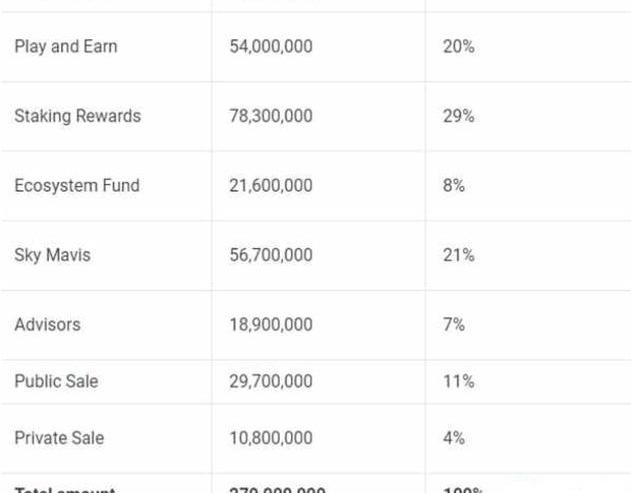The image size is (640, 493).
Task: Select the 21% percentage cell
Action: click(x=458, y=255)
